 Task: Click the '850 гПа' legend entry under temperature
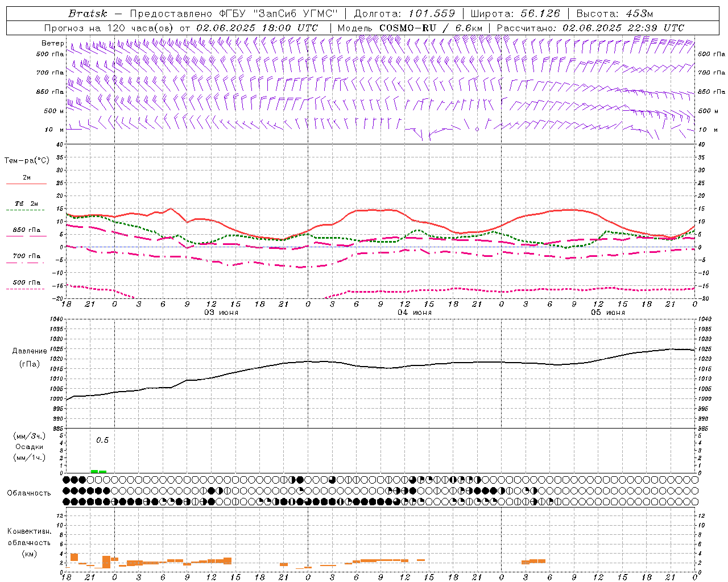(x=26, y=230)
